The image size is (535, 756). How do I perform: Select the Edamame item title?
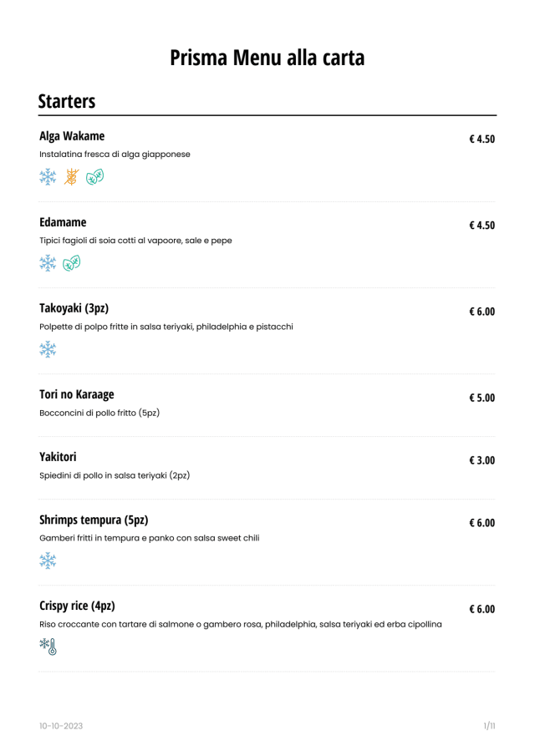(63, 222)
